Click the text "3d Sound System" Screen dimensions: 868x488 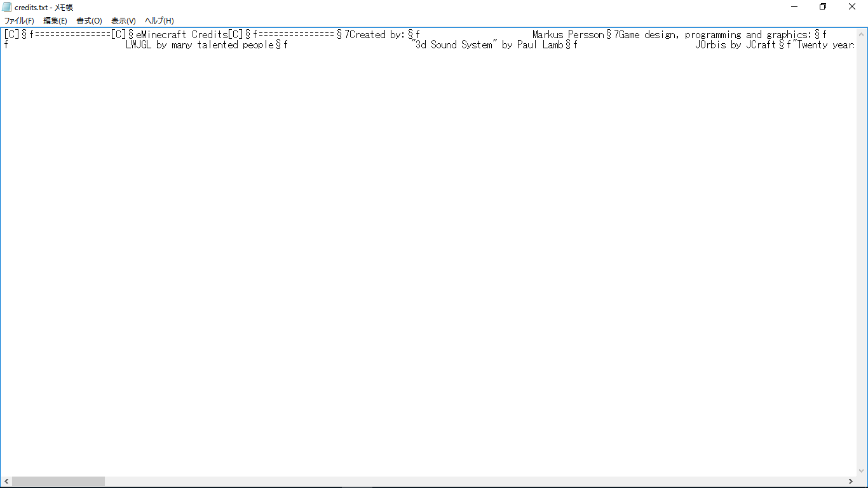click(454, 45)
